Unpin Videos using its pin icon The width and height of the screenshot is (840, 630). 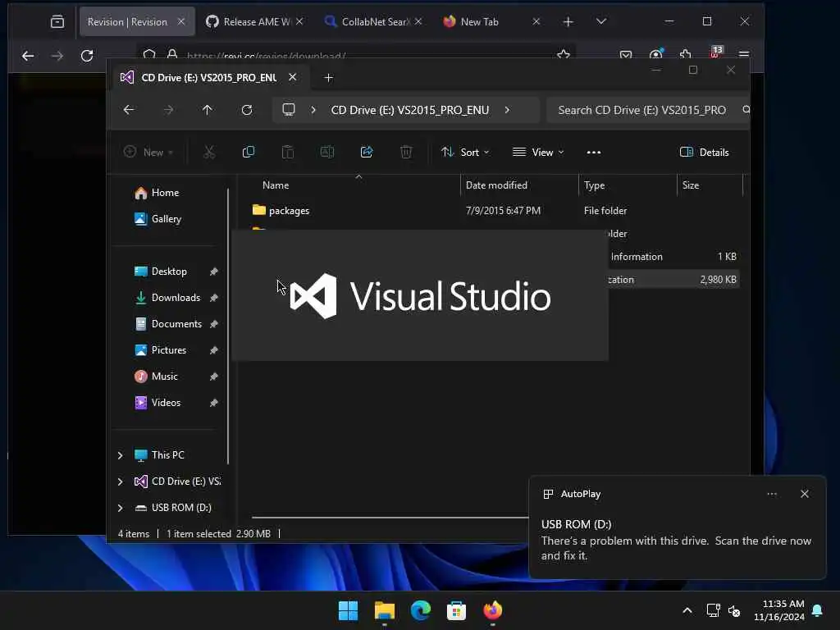(214, 403)
